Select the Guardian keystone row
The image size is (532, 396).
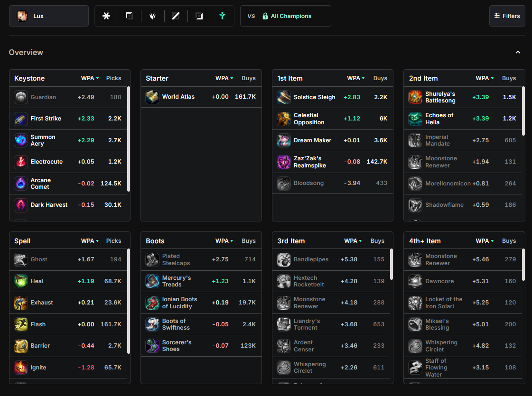tap(68, 97)
